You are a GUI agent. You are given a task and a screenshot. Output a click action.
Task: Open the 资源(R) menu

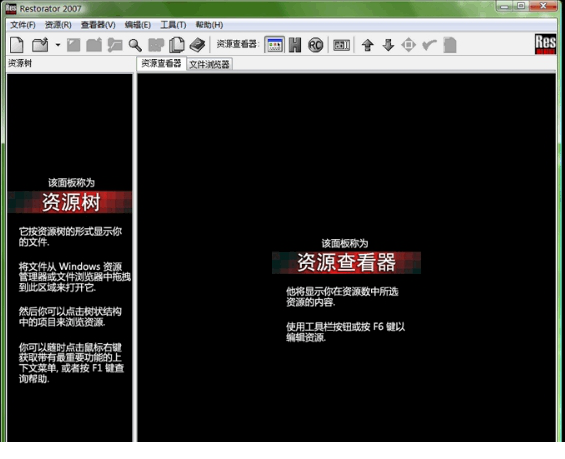coord(58,25)
